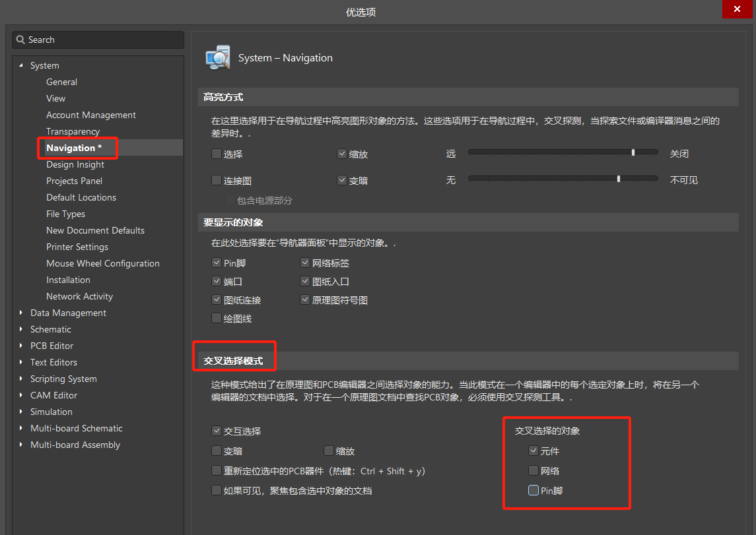Expand the Scripting System node
Viewport: 756px width, 535px height.
tap(20, 379)
